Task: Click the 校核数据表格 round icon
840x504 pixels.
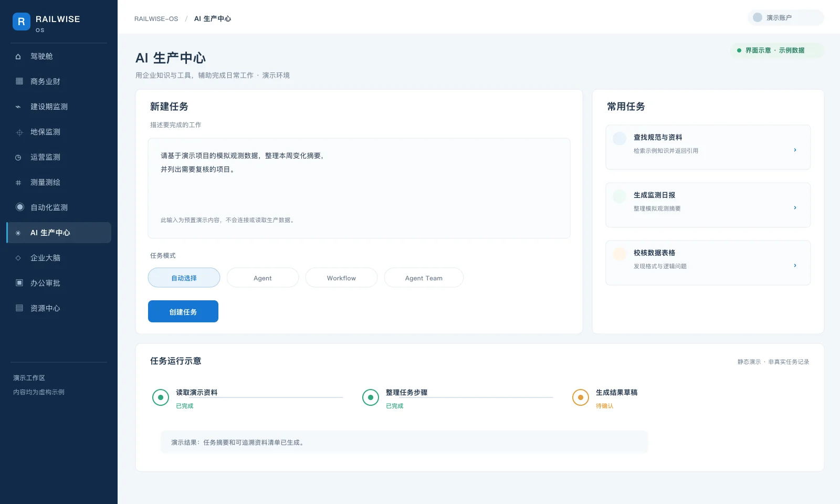Action: [619, 254]
